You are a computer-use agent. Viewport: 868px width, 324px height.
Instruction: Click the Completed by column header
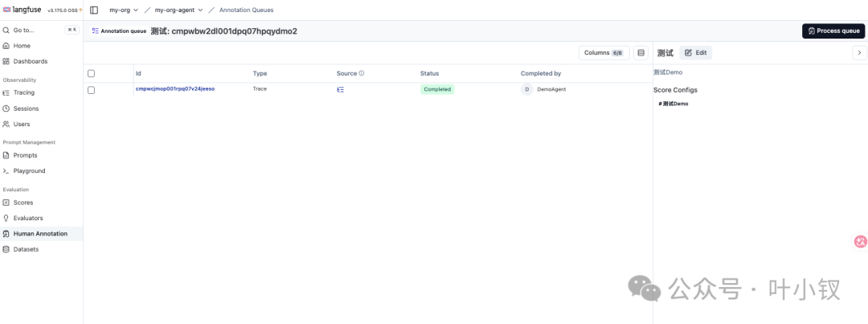click(x=541, y=73)
